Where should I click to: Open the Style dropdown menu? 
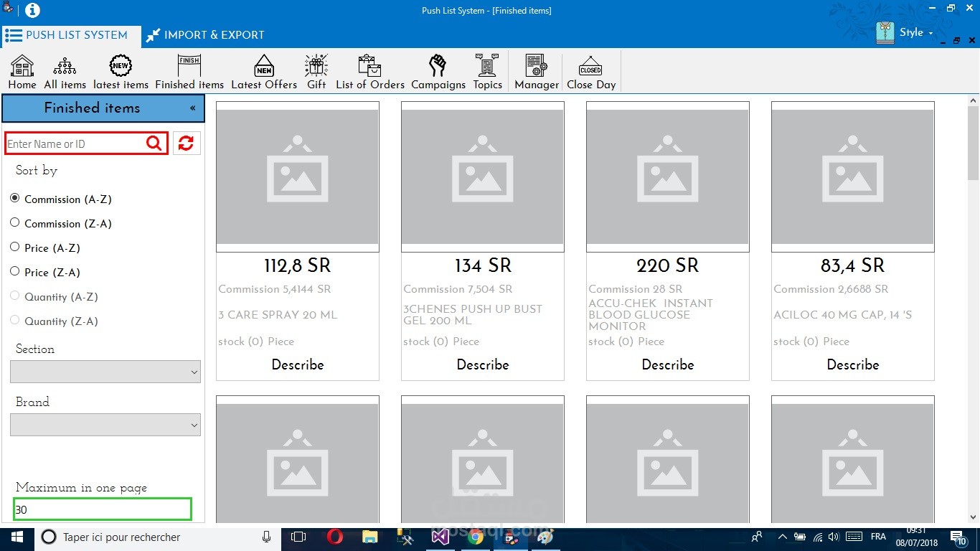click(x=917, y=32)
